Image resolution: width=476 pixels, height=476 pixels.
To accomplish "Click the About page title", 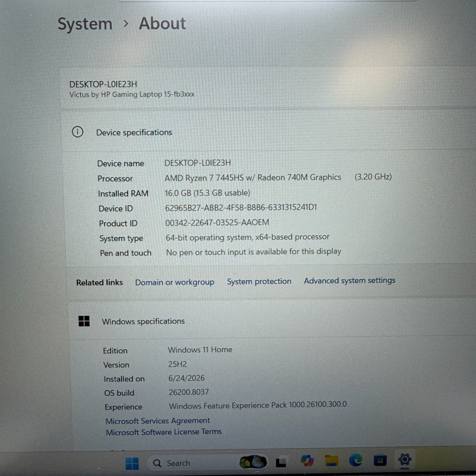I will [162, 24].
